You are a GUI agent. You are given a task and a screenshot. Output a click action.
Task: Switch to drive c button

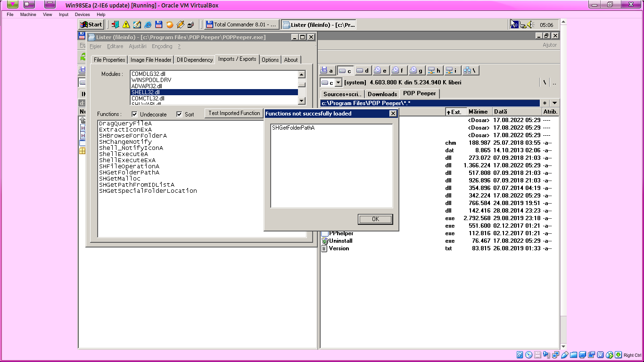tap(346, 71)
